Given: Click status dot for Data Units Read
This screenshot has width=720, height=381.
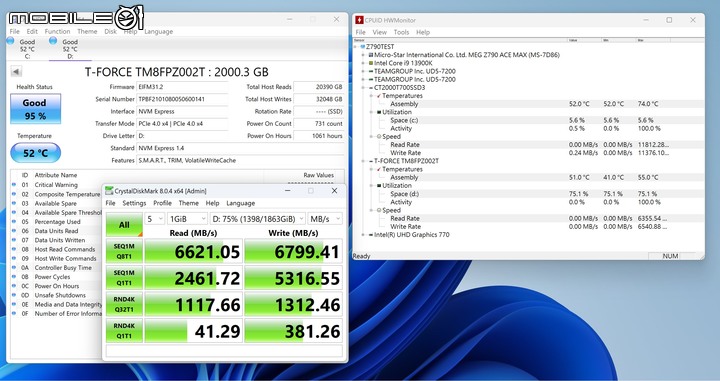Looking at the screenshot, I should click(14, 231).
